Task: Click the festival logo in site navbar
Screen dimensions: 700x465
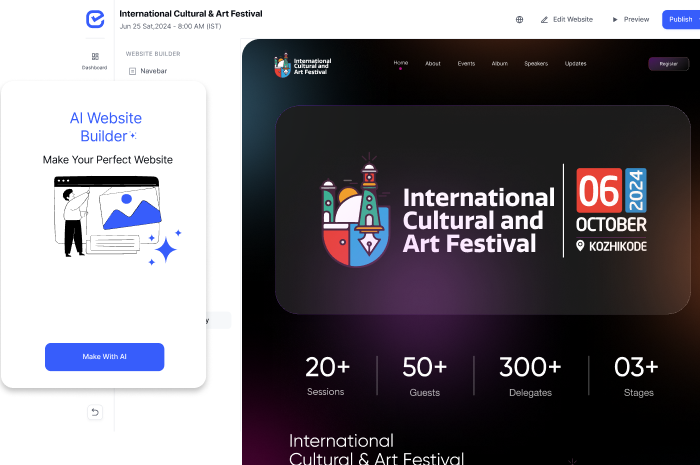Action: click(303, 66)
